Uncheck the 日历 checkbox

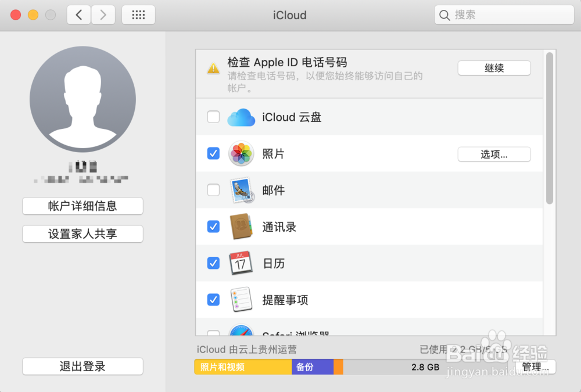click(x=213, y=263)
